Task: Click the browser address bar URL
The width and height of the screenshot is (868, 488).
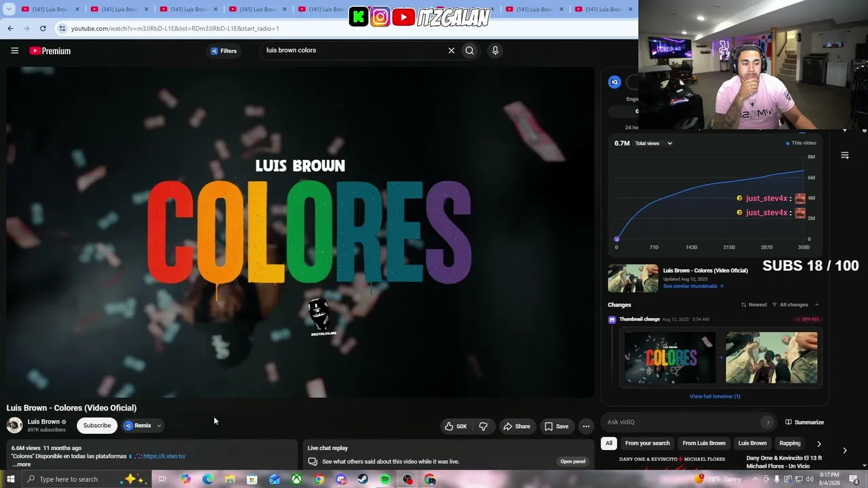Action: [x=175, y=28]
